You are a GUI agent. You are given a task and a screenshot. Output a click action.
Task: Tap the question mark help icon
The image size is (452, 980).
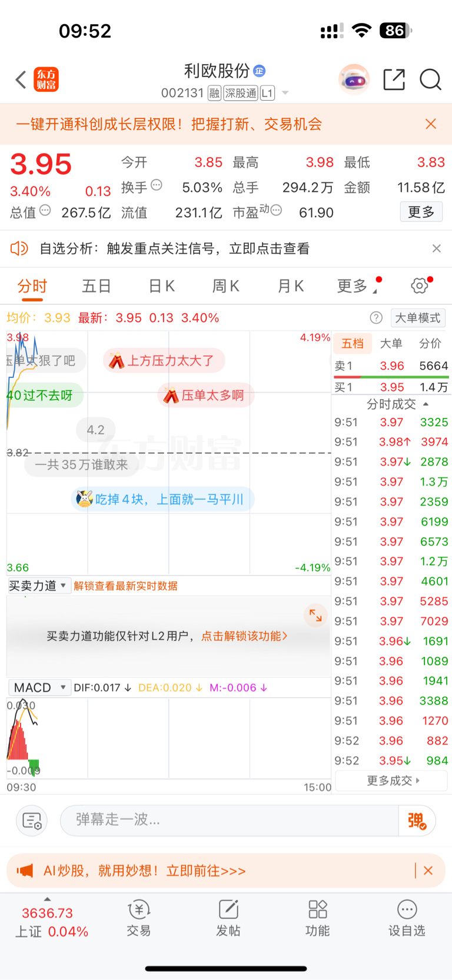pos(376,318)
